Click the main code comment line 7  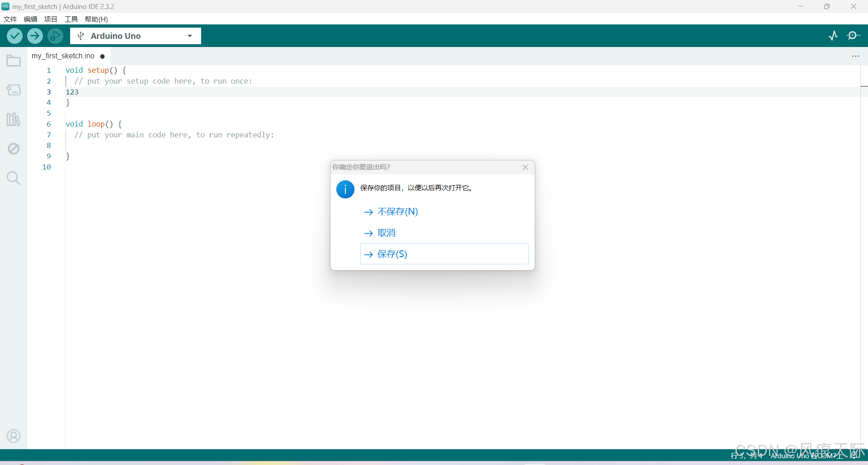point(174,135)
